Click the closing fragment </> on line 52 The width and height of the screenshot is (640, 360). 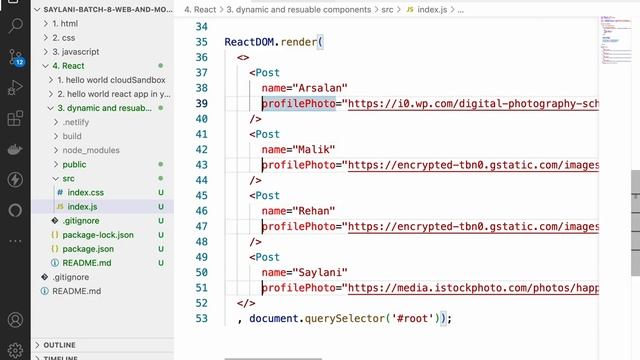tap(246, 303)
